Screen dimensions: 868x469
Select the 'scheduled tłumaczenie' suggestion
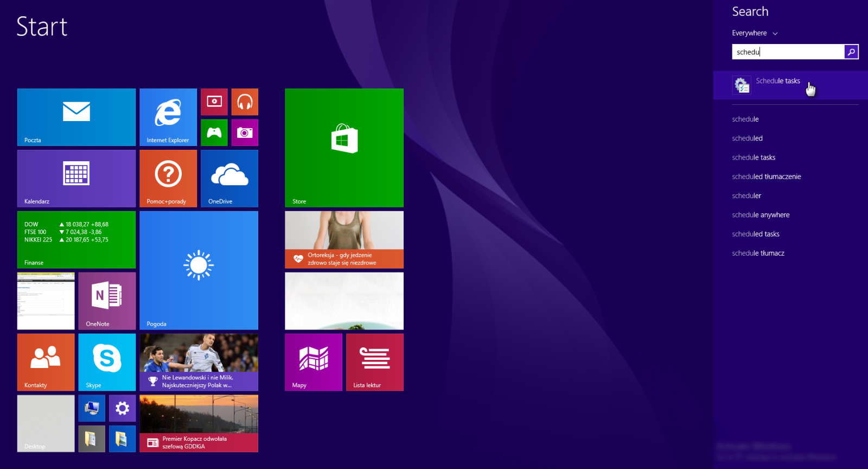click(766, 176)
